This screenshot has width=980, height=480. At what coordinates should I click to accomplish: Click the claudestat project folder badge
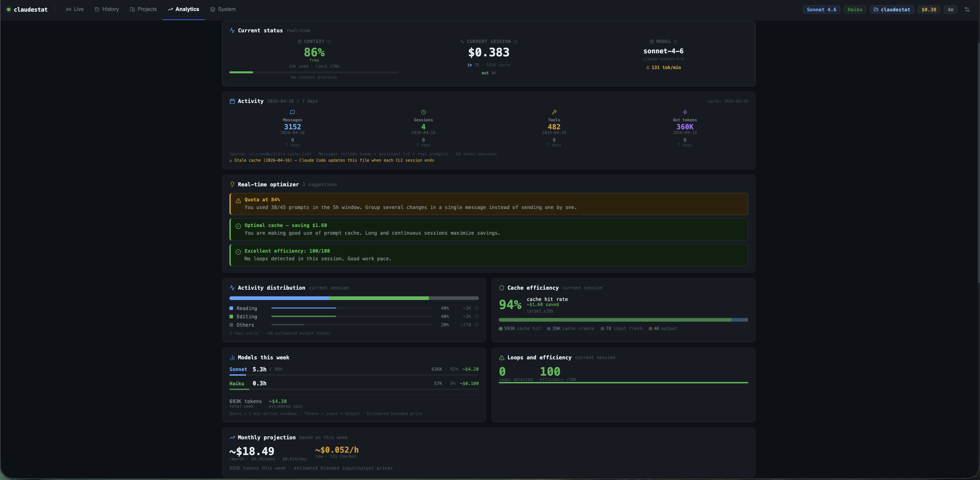pos(892,10)
